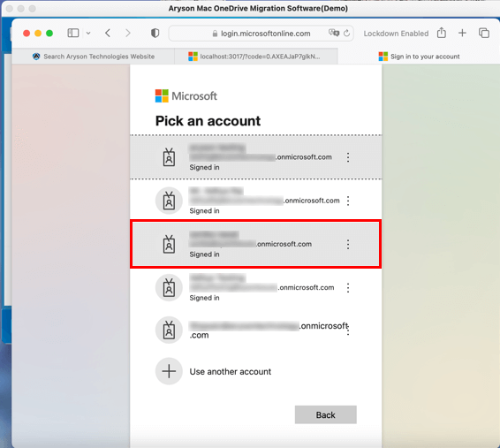Open more options for the third account
Screen dimensions: 500x448
tap(348, 245)
